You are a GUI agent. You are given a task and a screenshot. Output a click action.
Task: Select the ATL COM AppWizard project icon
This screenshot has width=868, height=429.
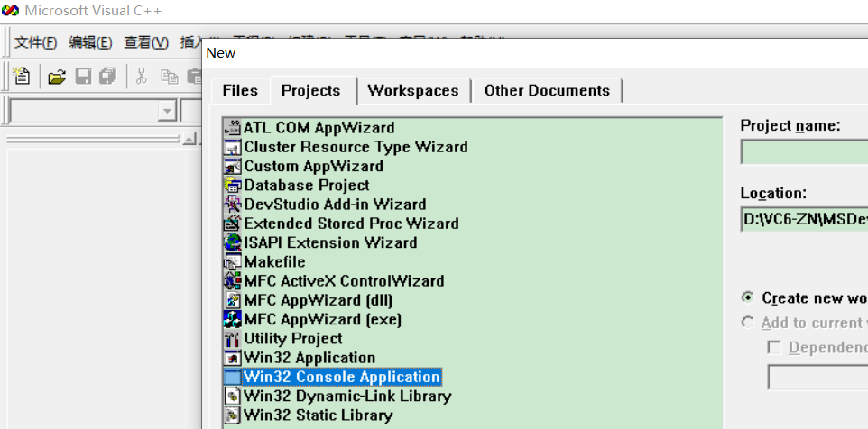coord(233,128)
